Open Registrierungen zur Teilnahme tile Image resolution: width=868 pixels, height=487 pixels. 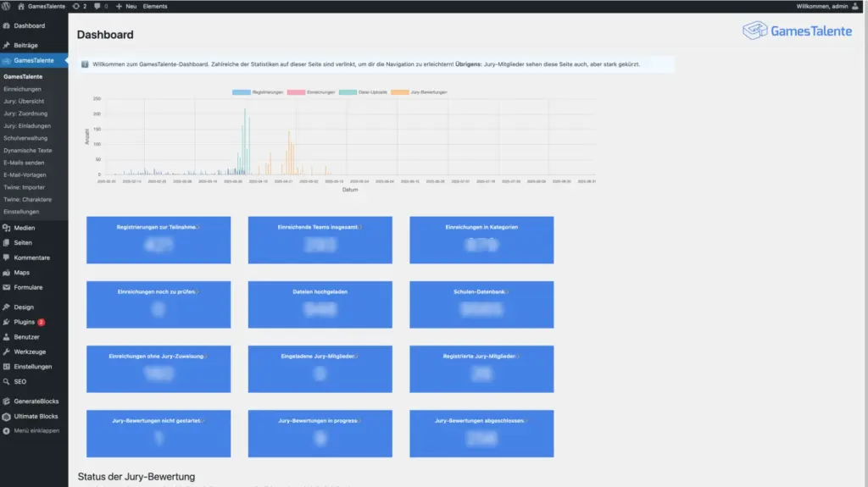click(x=159, y=240)
